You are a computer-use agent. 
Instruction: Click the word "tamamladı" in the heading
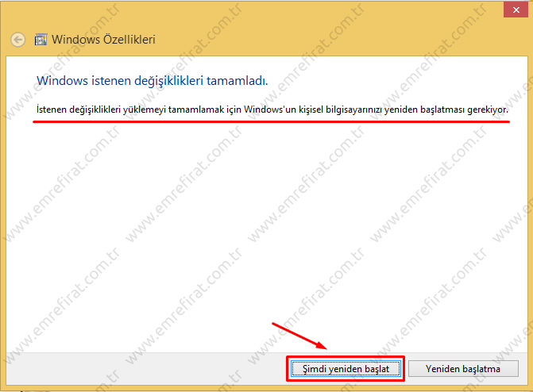pyautogui.click(x=240, y=80)
